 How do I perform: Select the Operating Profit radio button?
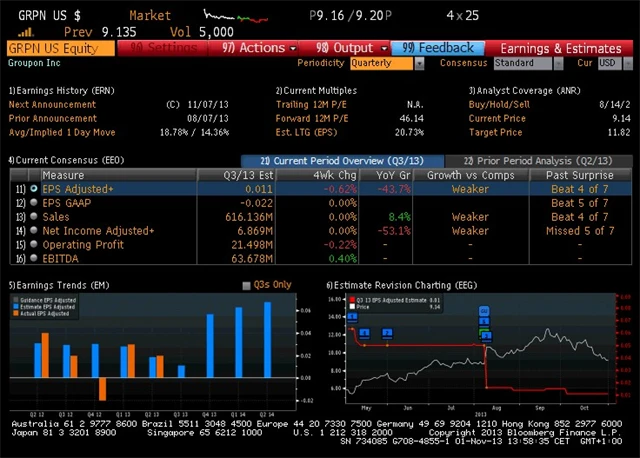[x=34, y=244]
